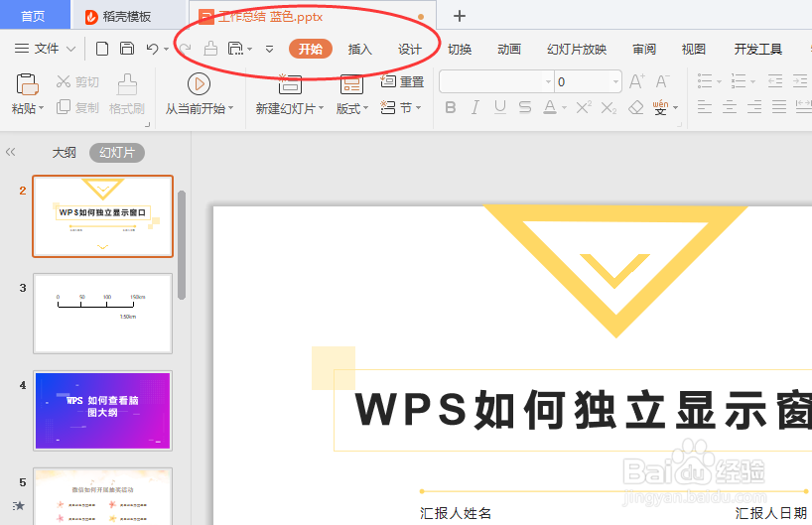The image size is (812, 525).
Task: Click the Clear formatting eraser icon
Action: click(636, 108)
